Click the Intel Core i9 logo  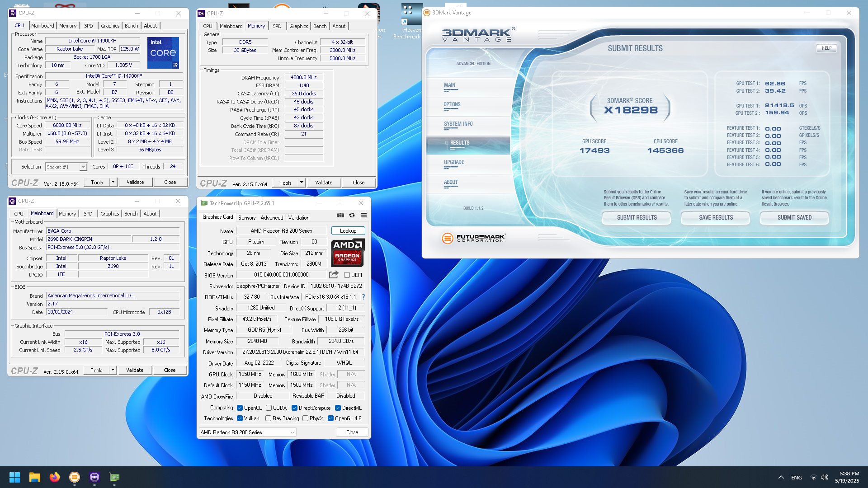163,53
